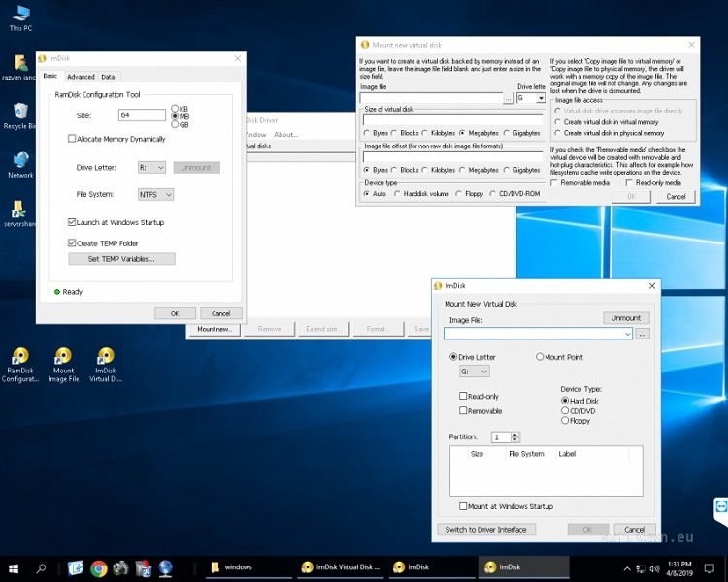This screenshot has height=582, width=728.
Task: Open network status tray icon
Action: tap(641, 568)
